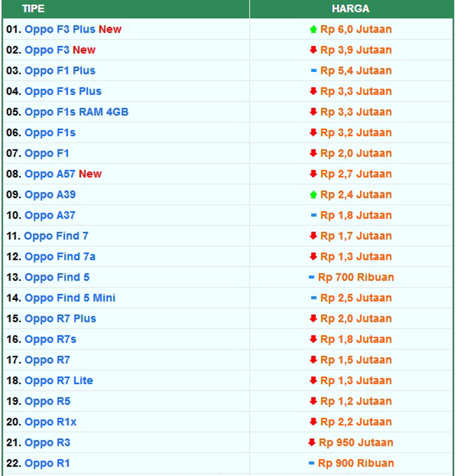Click the red down arrow in the Oppo R7 Lite row
This screenshot has width=458, height=476.
pos(313,381)
